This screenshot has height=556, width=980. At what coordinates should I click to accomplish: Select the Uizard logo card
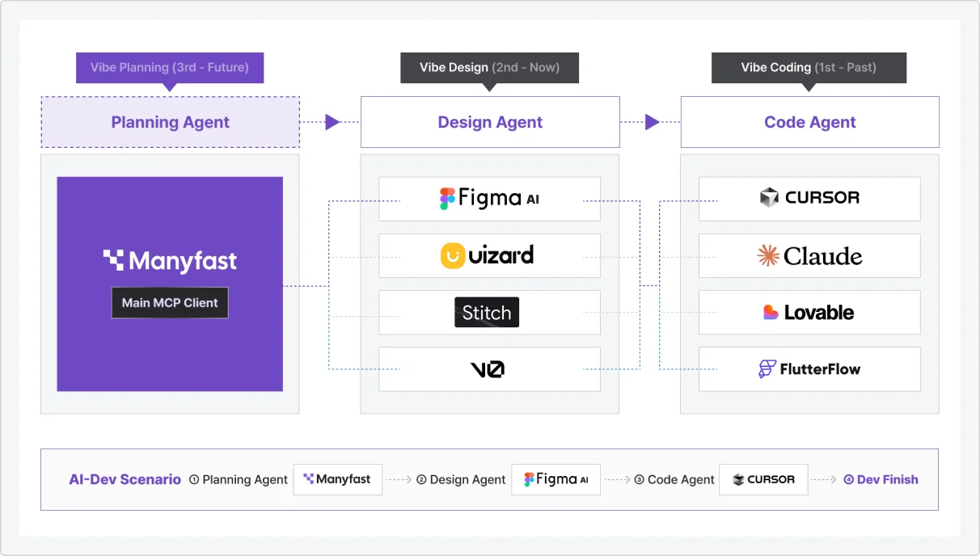489,255
